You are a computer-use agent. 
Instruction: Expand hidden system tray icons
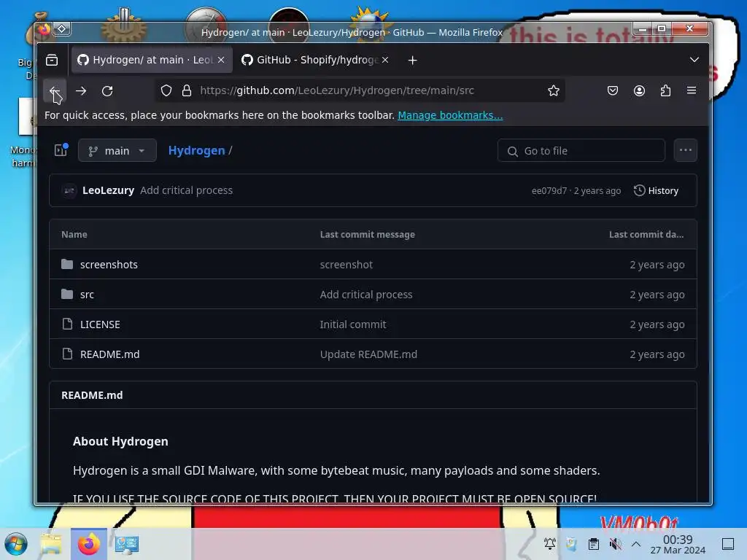tap(636, 544)
